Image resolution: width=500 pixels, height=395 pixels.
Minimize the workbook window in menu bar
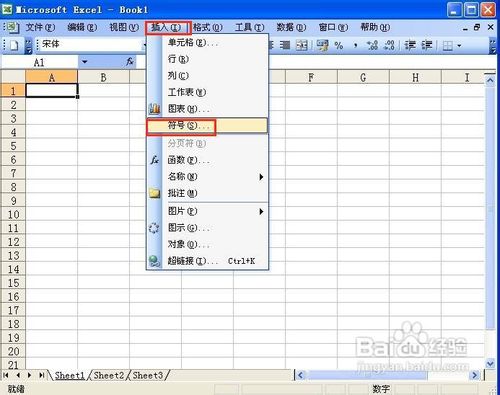point(465,28)
